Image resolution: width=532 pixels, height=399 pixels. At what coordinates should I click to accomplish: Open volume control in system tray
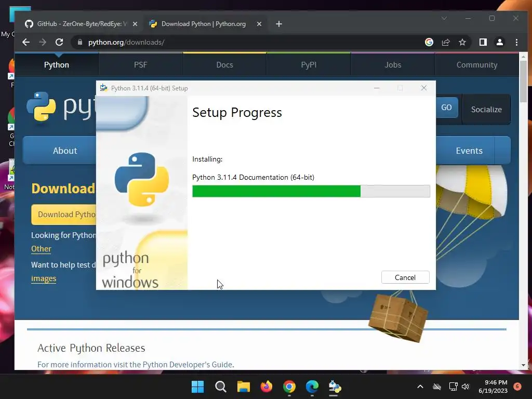pyautogui.click(x=465, y=387)
